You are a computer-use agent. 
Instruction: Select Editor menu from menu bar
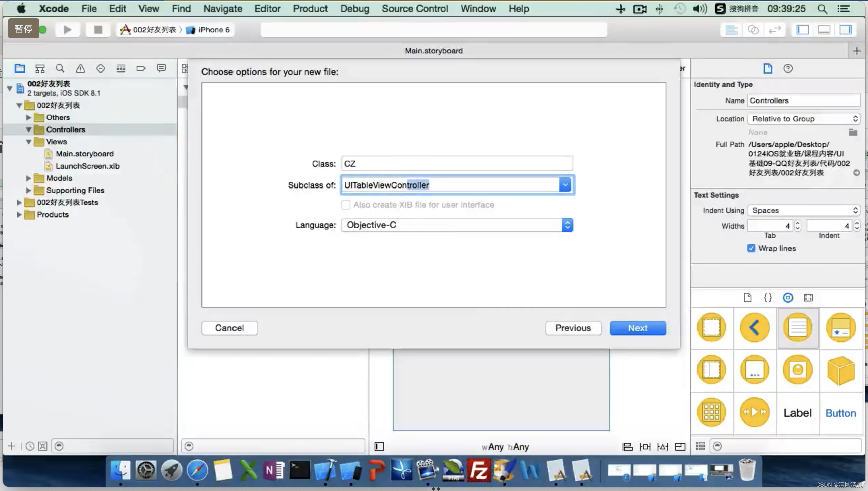pos(268,8)
